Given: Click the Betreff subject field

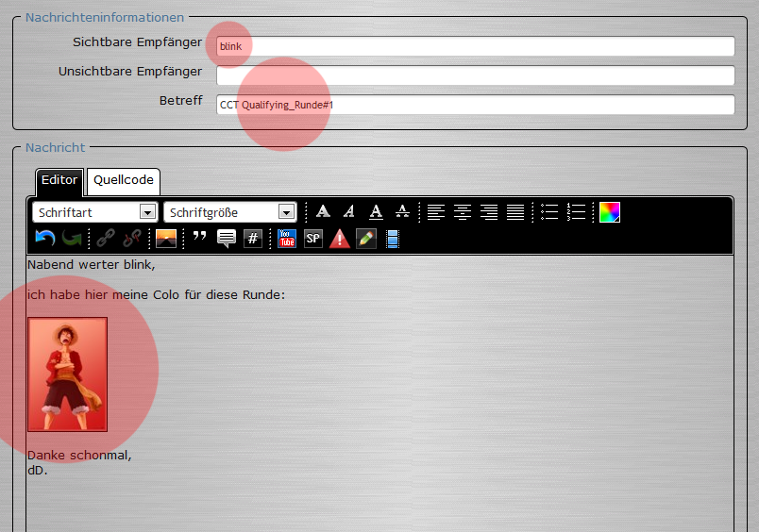Looking at the screenshot, I should 476,105.
